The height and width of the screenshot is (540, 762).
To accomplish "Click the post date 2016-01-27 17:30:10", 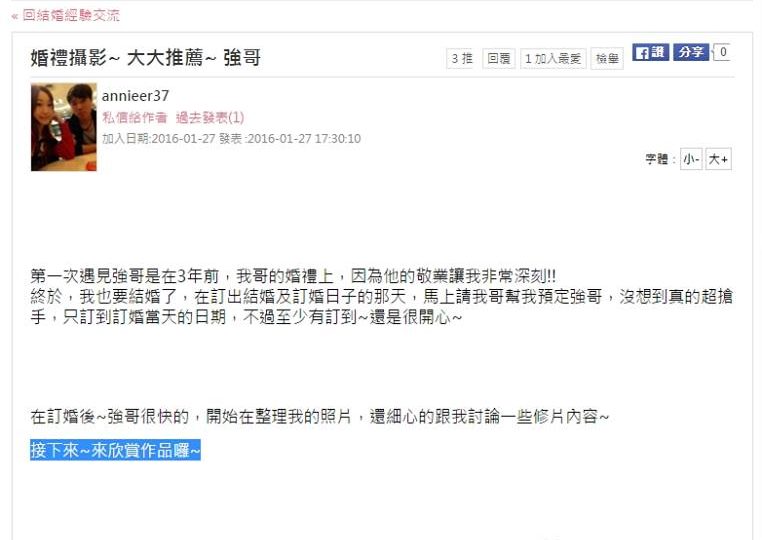I will (304, 139).
